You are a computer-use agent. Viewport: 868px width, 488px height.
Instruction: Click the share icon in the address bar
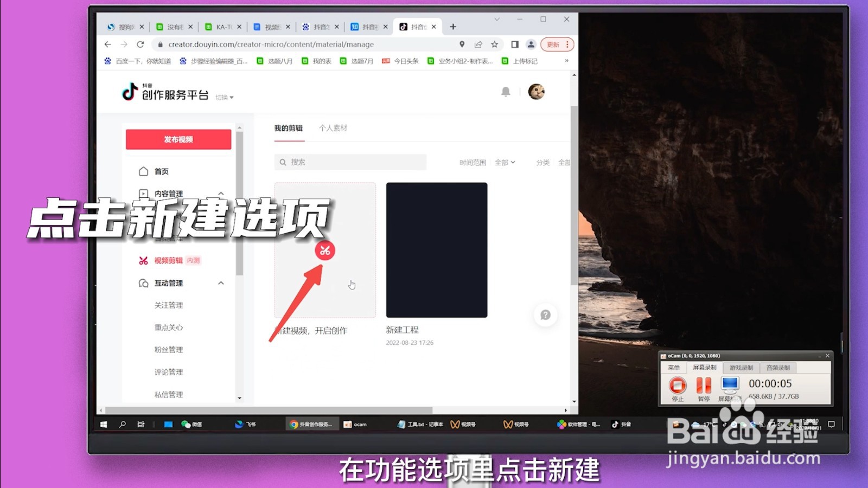pos(478,44)
